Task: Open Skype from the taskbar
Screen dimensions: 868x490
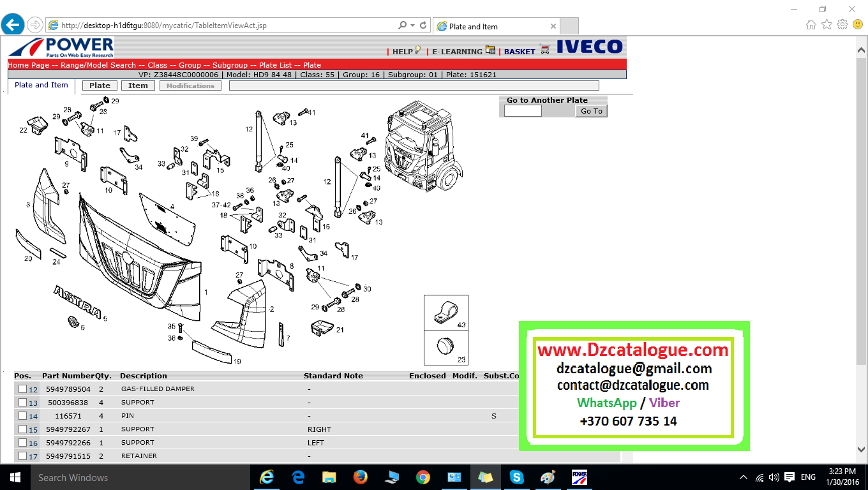Action: [x=516, y=477]
